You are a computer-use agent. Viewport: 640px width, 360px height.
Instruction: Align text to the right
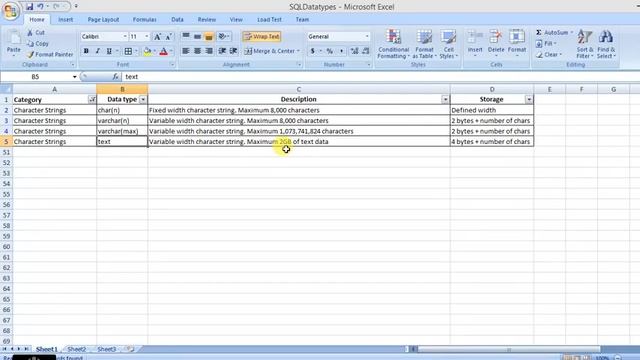coord(209,51)
